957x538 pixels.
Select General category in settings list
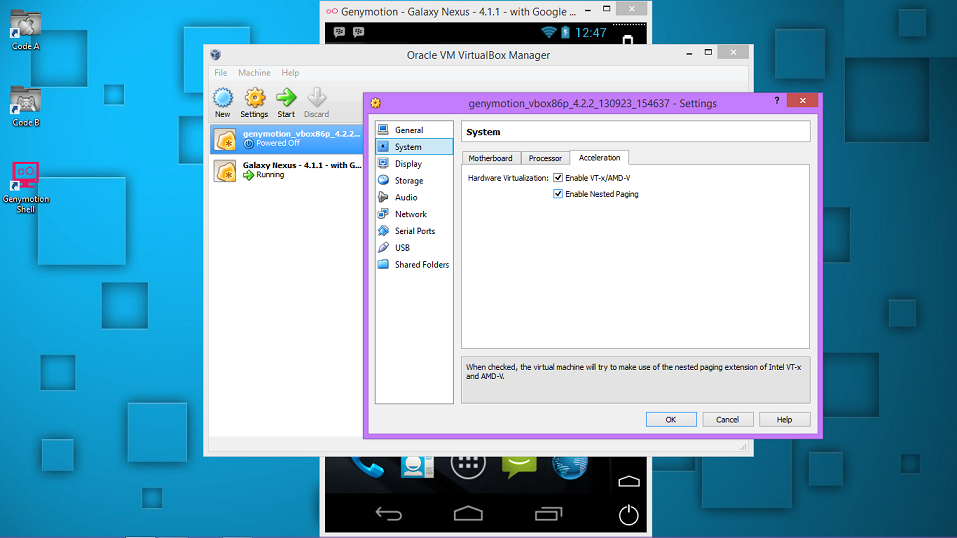coord(414,130)
